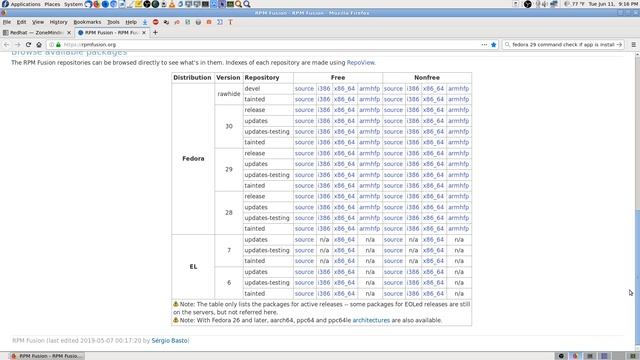
Task: Open the Tools menu
Action: point(113,22)
